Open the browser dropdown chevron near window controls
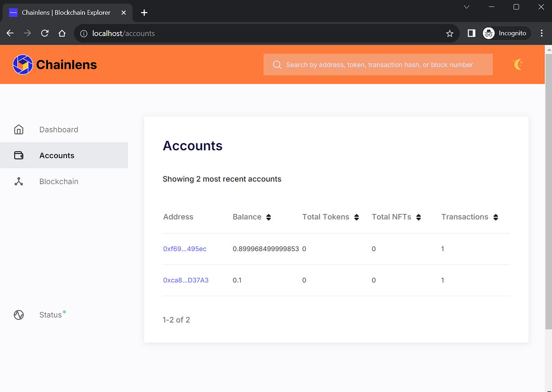Screen dimensions: 552x392 (466, 7)
